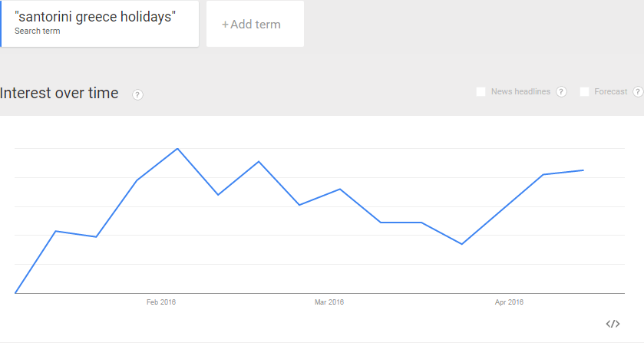Open help icon next to News headlines

click(561, 92)
